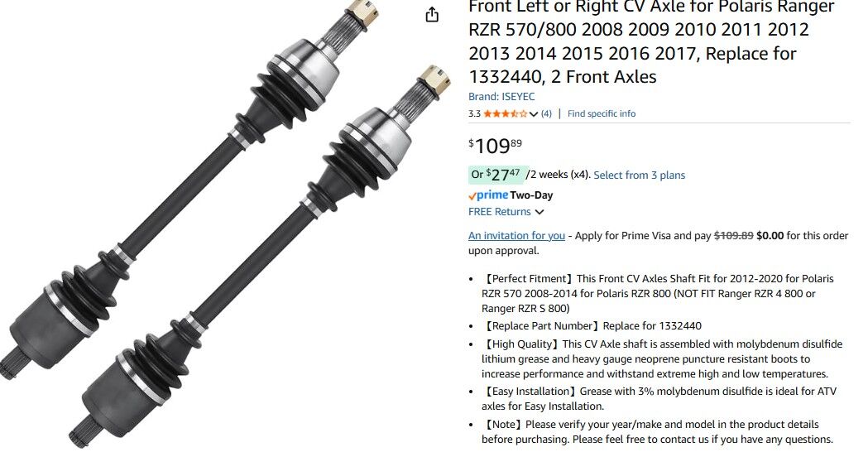The image size is (868, 452).
Task: Open the FREE Returns details
Action: (x=499, y=212)
